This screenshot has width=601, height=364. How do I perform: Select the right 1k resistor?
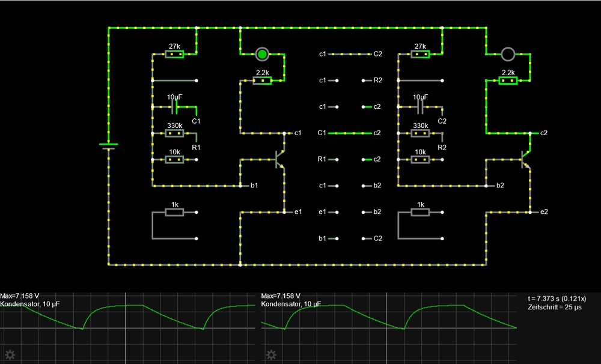[x=420, y=212]
